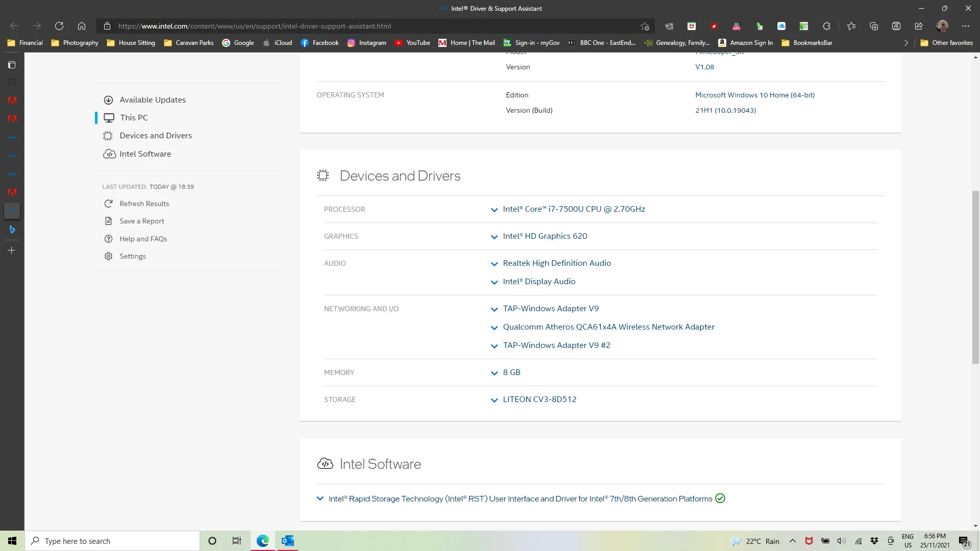Image resolution: width=980 pixels, height=551 pixels.
Task: Select This PC in sidebar navigation
Action: tap(134, 118)
